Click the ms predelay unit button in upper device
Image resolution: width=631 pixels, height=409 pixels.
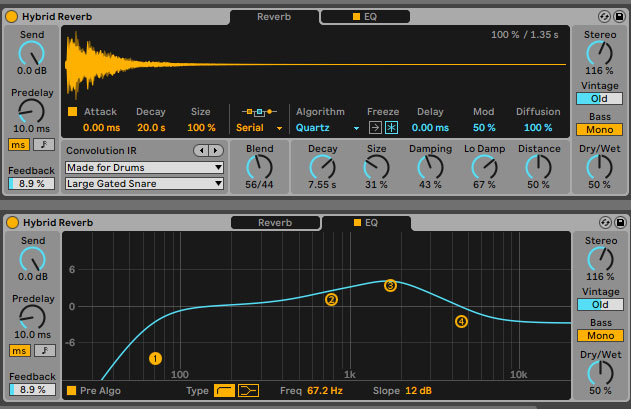tap(20, 144)
